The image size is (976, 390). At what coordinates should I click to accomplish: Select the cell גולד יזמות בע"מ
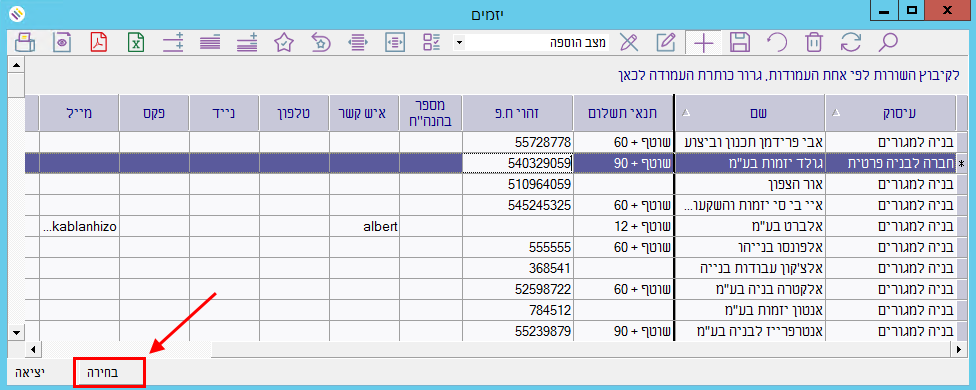[x=749, y=163]
